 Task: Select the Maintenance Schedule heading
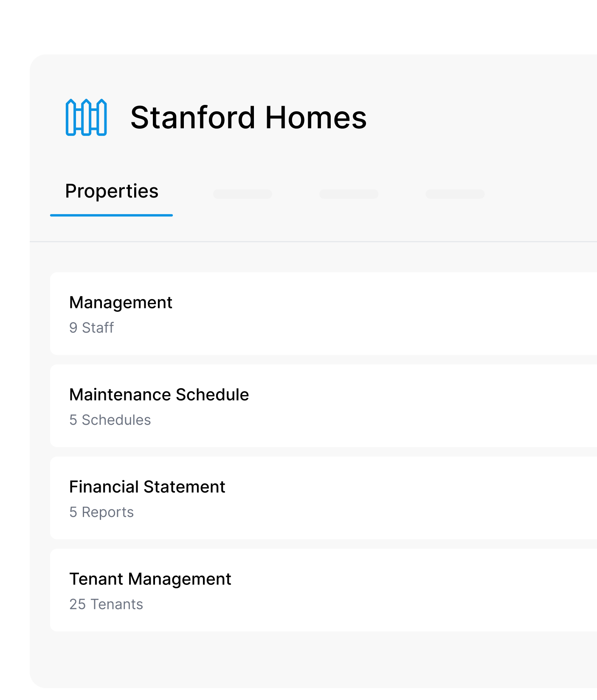click(x=159, y=395)
